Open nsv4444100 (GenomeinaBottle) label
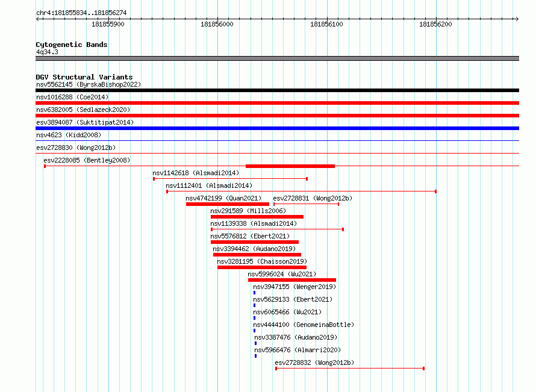This screenshot has width=536, height=392. coord(304,325)
